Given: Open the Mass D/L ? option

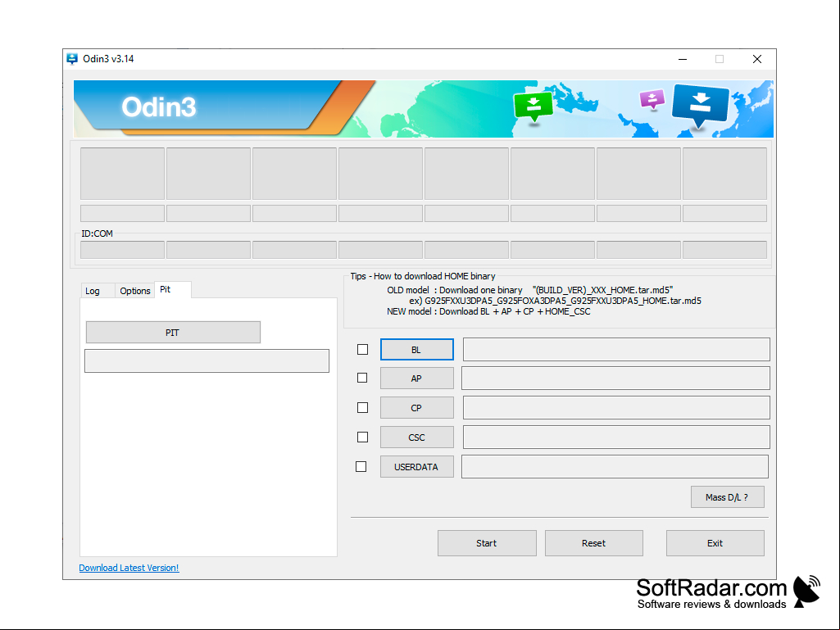Looking at the screenshot, I should [728, 497].
